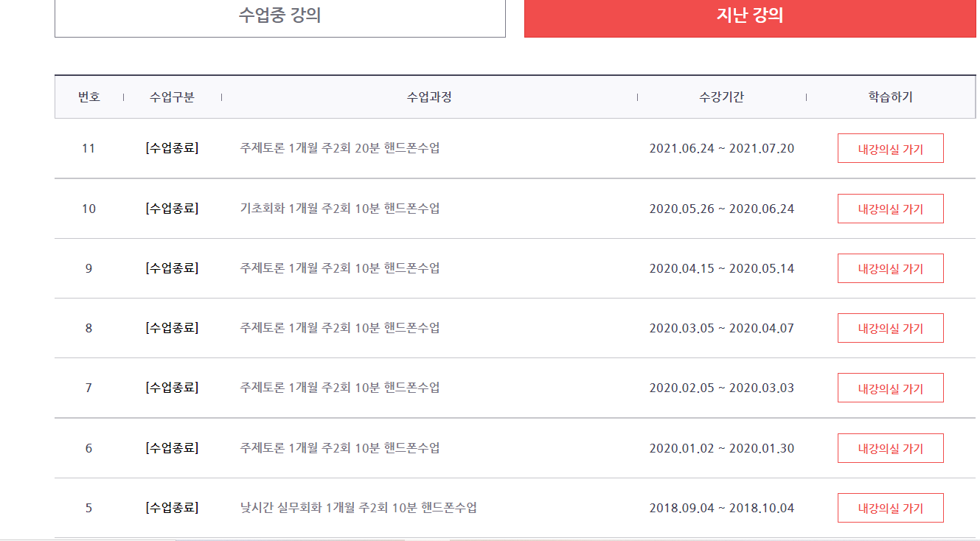980x541 pixels.
Task: Open 내강의실 가기 for course number 8
Action: coord(890,328)
